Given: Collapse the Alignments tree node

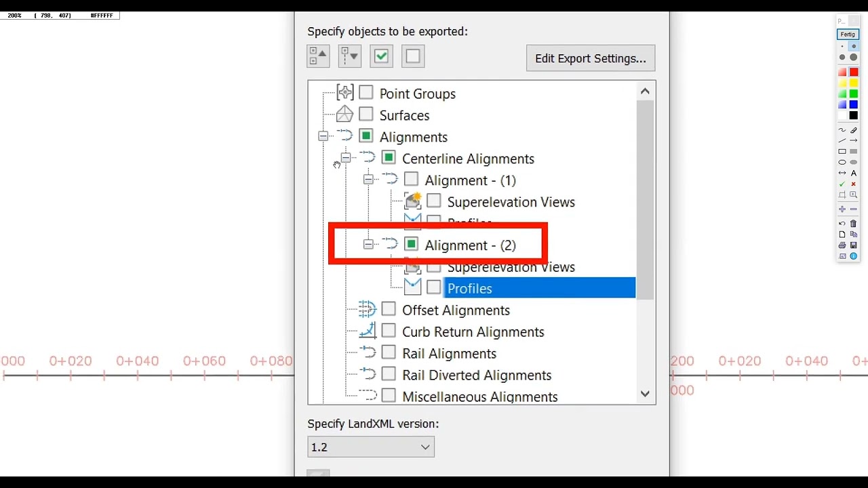Looking at the screenshot, I should (x=323, y=136).
